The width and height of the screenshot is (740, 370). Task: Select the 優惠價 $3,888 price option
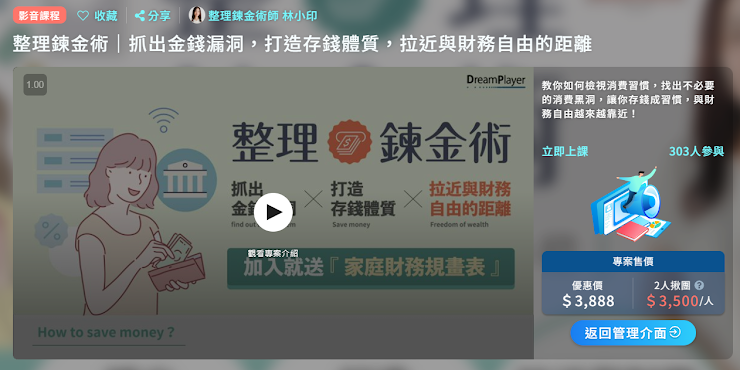pyautogui.click(x=588, y=294)
